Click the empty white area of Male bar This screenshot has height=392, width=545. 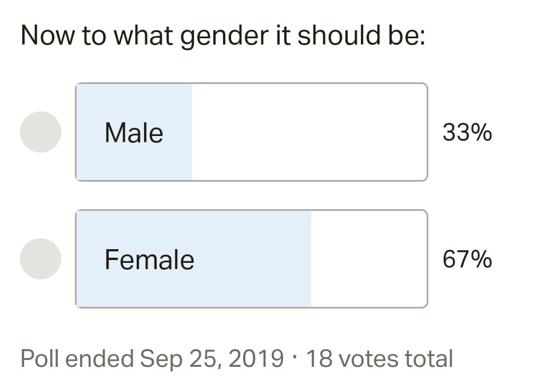[x=309, y=132]
